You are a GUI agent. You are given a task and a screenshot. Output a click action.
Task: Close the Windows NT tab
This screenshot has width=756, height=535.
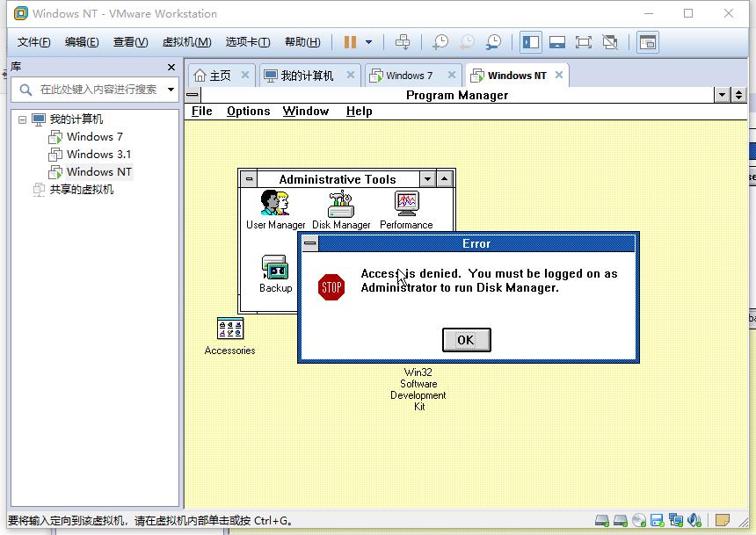(559, 76)
